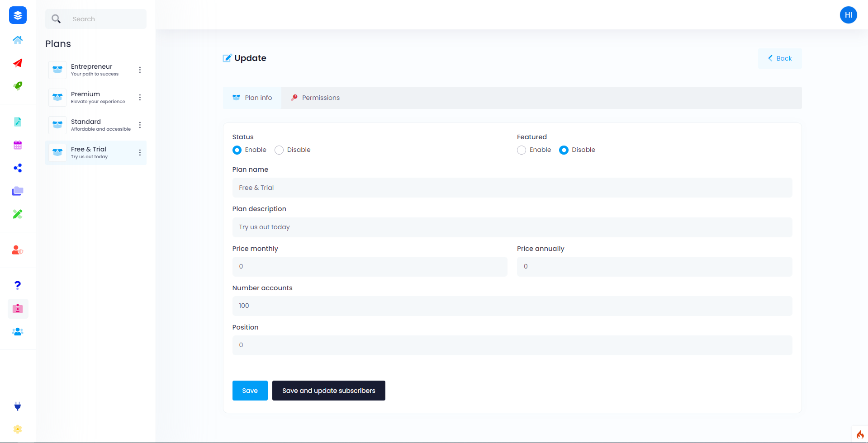Click the Update edit pencil icon
868x443 pixels.
pos(227,58)
